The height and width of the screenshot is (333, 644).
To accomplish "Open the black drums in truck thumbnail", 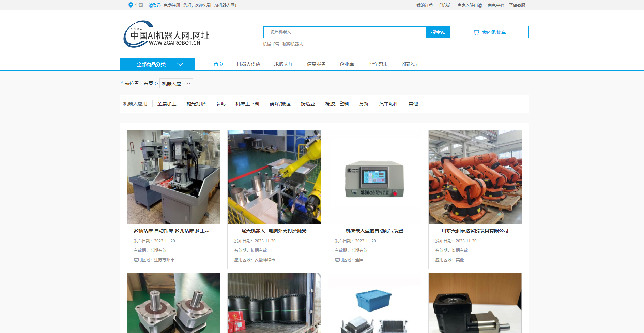I will [274, 303].
